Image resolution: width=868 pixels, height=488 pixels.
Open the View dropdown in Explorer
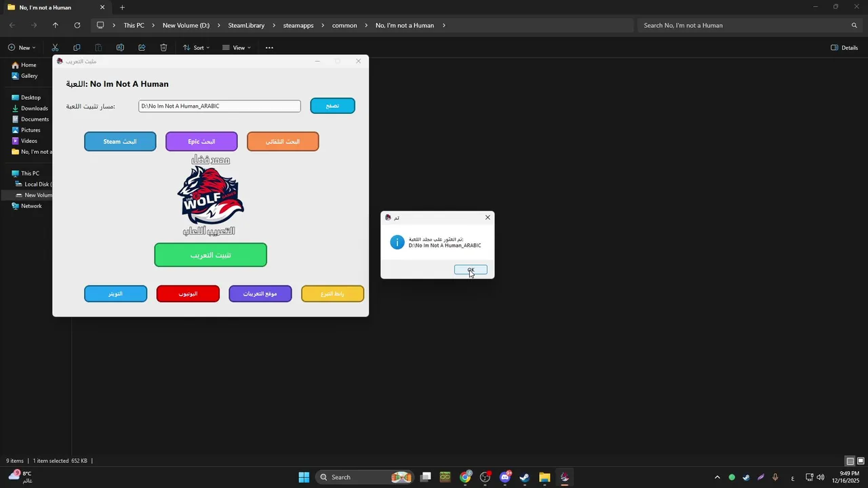tap(237, 47)
